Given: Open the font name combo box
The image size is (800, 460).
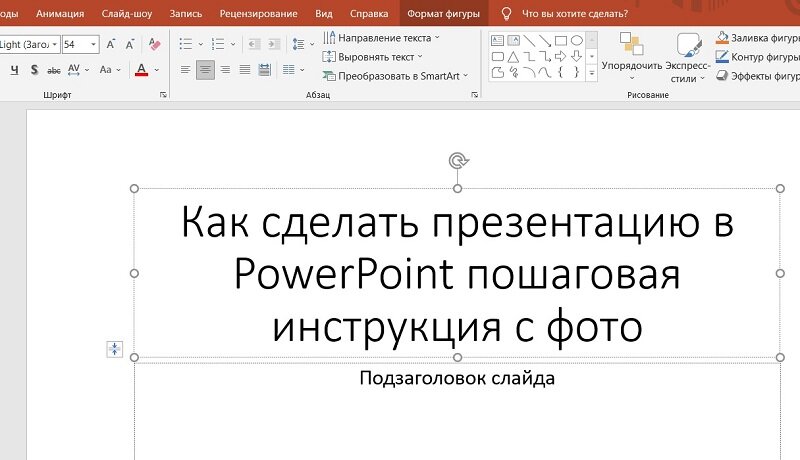Looking at the screenshot, I should coord(30,44).
